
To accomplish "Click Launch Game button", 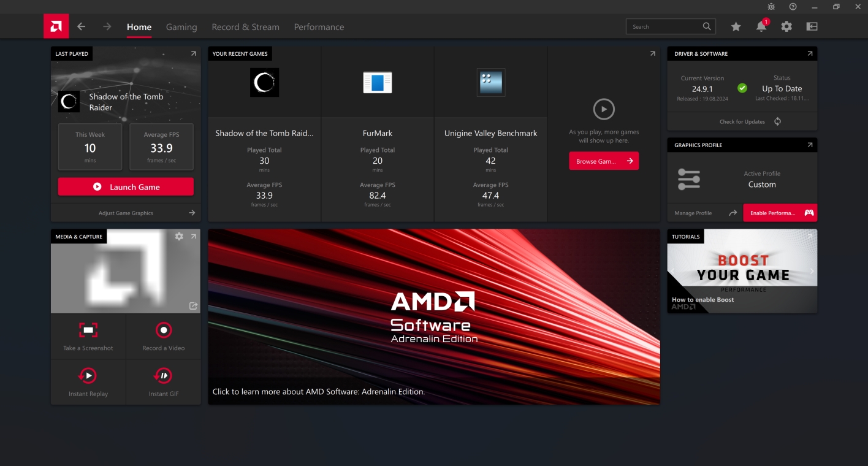I will pyautogui.click(x=126, y=187).
